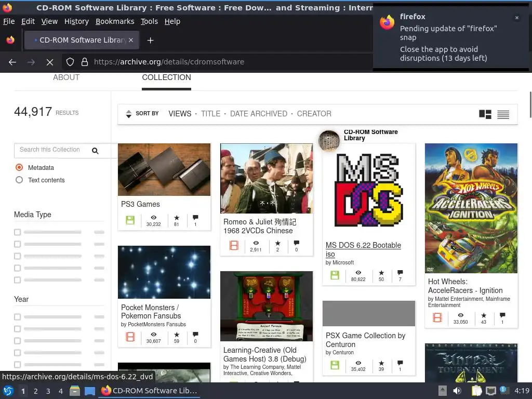
Task: Go back with the browser back arrow
Action: (12, 62)
